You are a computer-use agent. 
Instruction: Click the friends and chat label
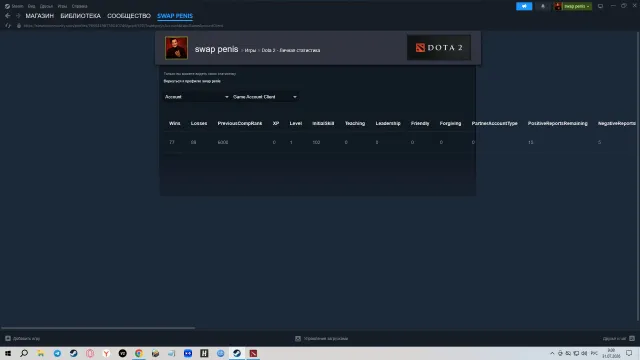coord(614,338)
